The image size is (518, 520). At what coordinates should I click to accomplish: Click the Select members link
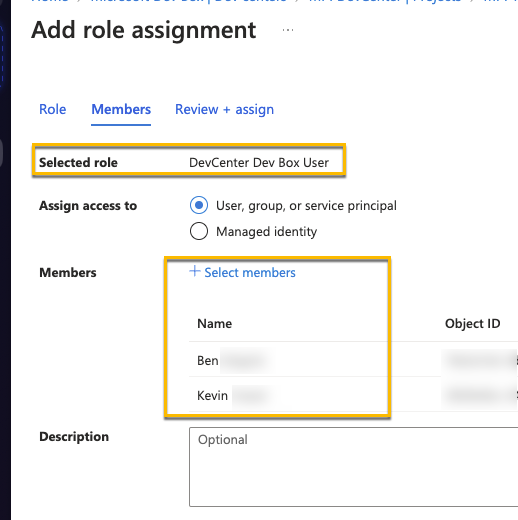tap(250, 273)
